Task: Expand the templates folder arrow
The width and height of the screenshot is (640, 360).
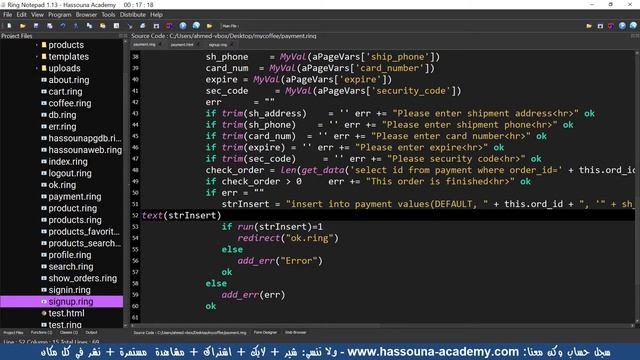Action: pyautogui.click(x=37, y=56)
